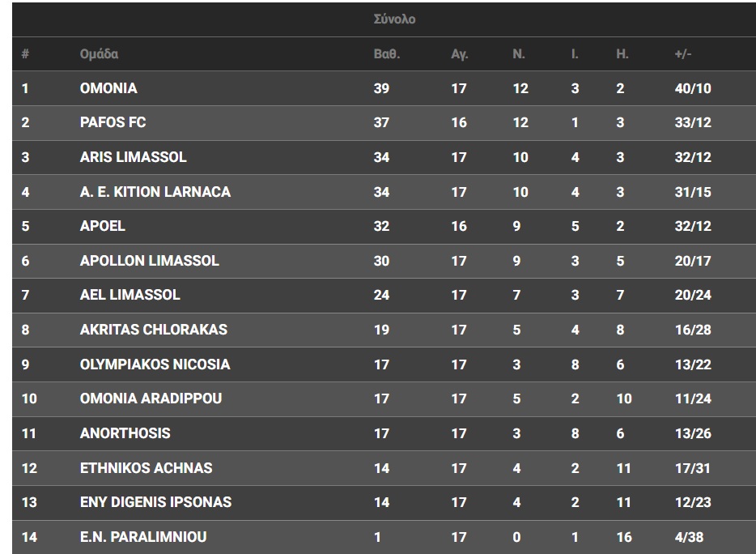Click ETHNIKOS ACHNAS team name
The height and width of the screenshot is (554, 756).
pyautogui.click(x=146, y=468)
